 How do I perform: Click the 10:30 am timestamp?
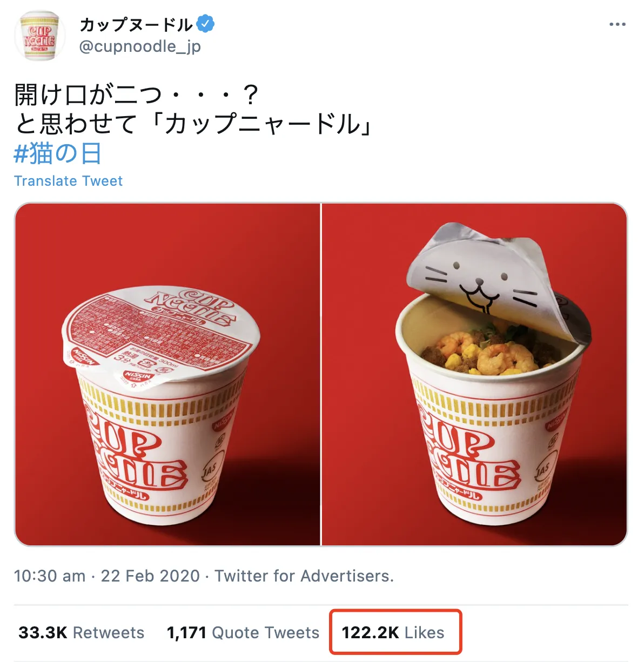pos(50,576)
